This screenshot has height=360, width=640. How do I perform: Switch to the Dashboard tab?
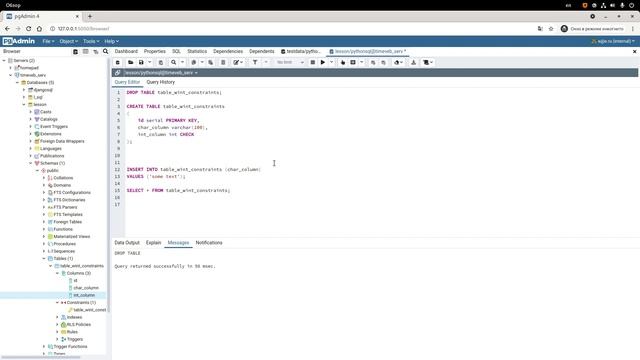tap(126, 51)
